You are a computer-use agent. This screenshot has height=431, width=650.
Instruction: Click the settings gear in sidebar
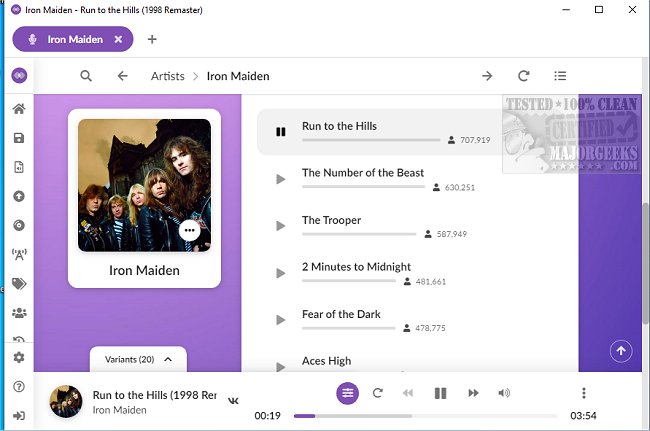click(x=18, y=357)
